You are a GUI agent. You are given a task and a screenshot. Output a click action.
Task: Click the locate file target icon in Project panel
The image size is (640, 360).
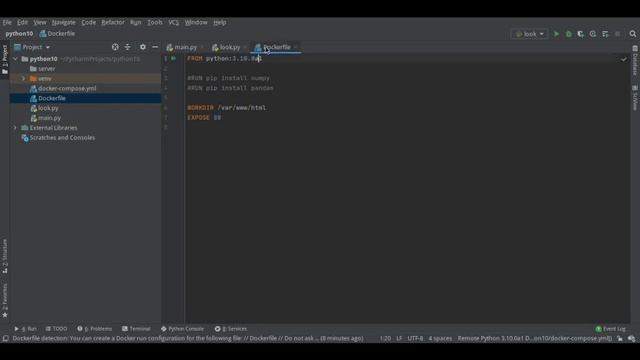(x=115, y=47)
